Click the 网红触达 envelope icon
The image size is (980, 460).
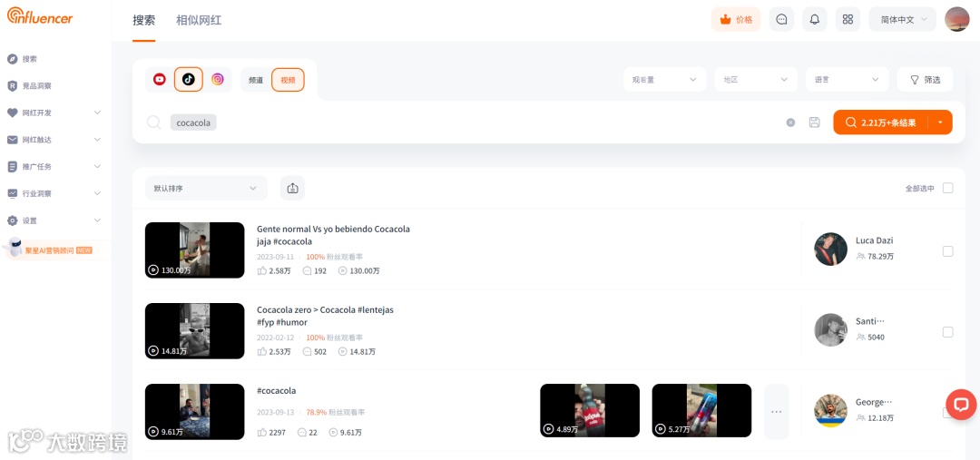click(13, 140)
